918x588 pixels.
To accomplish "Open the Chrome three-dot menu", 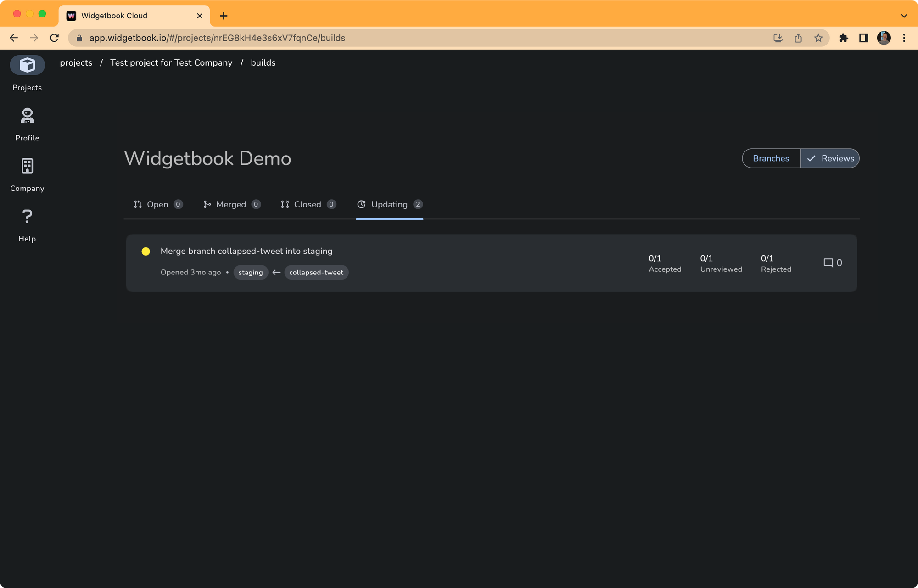I will click(904, 38).
